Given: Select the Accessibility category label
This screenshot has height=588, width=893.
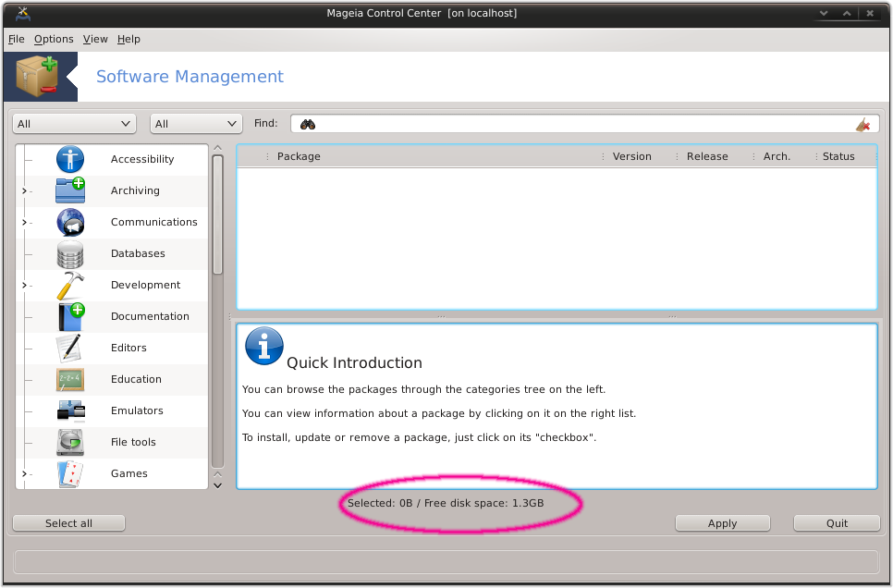Looking at the screenshot, I should pos(142,159).
